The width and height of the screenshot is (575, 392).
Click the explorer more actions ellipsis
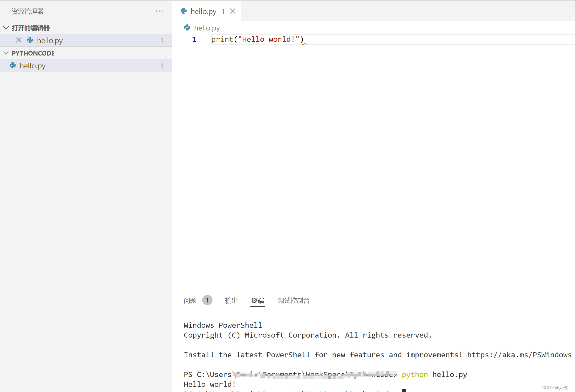tap(159, 11)
